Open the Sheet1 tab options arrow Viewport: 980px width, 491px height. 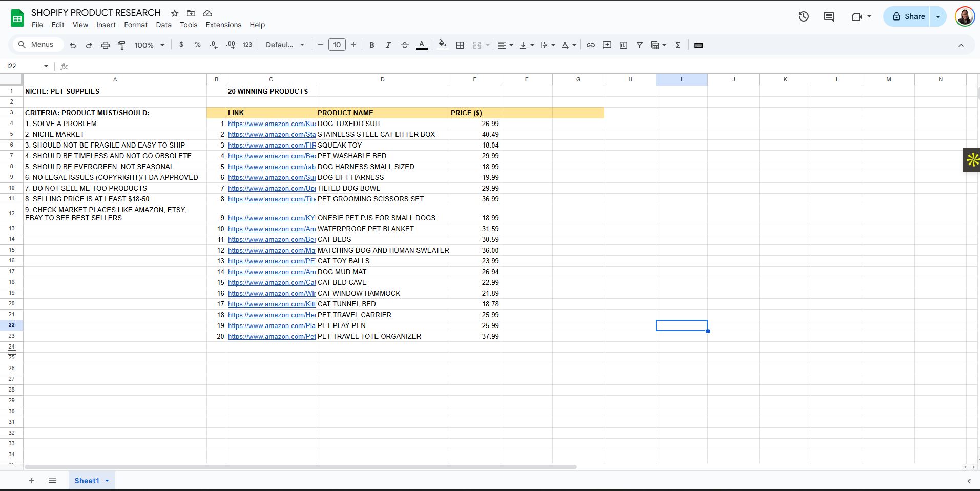point(107,481)
